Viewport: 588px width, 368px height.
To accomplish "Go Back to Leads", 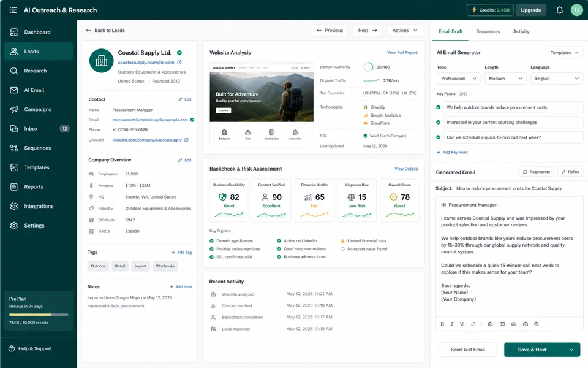I will pos(105,31).
